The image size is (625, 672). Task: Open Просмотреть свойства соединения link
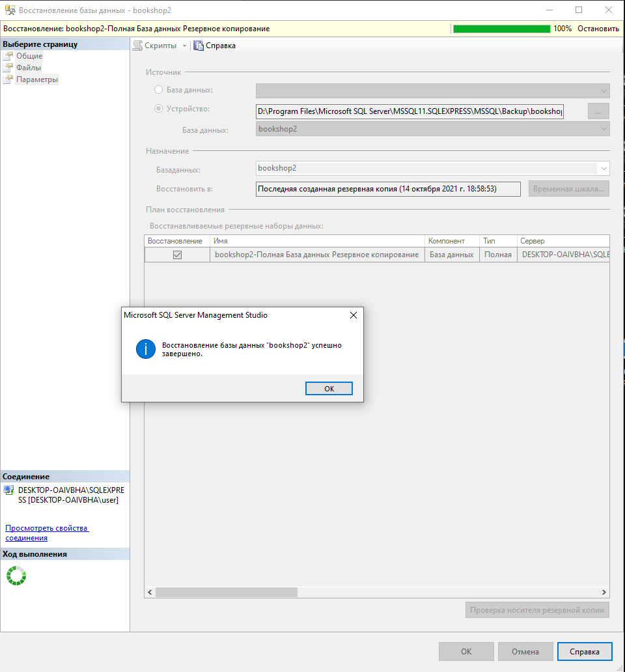coord(47,533)
